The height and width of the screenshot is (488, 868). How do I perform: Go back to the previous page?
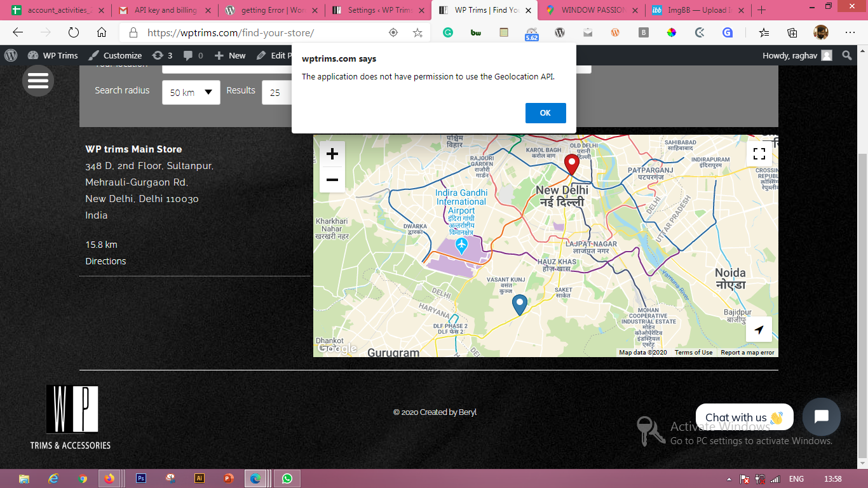17,32
